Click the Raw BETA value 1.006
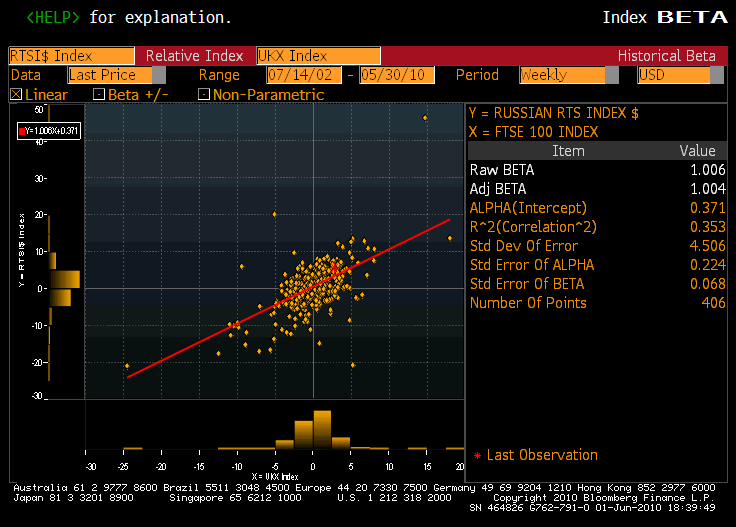Screen dimensions: 736x527 pyautogui.click(x=708, y=170)
